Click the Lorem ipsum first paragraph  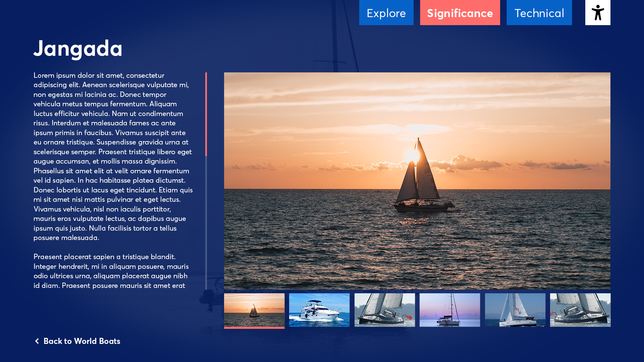(113, 156)
